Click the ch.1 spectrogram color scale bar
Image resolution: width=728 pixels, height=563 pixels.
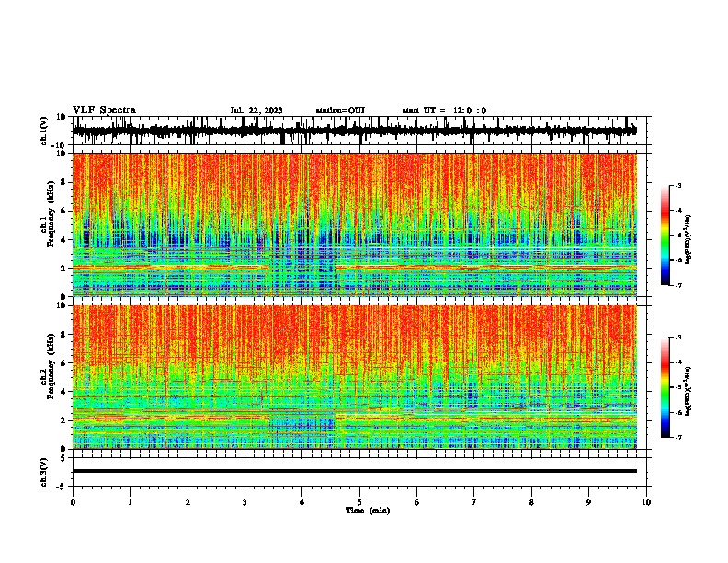(665, 236)
